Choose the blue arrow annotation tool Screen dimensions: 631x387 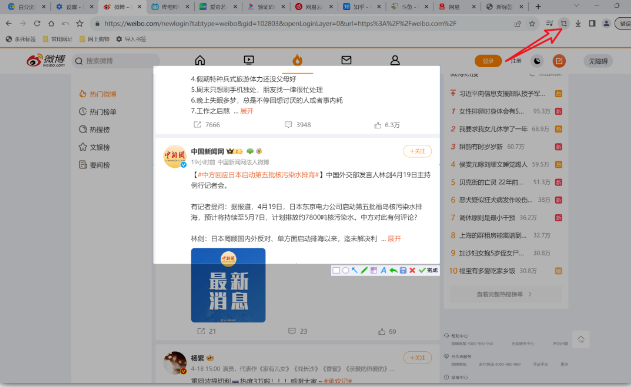(x=355, y=270)
